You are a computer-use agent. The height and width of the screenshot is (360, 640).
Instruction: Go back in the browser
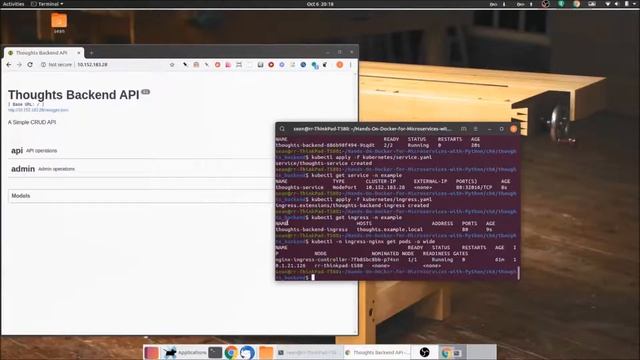9,64
